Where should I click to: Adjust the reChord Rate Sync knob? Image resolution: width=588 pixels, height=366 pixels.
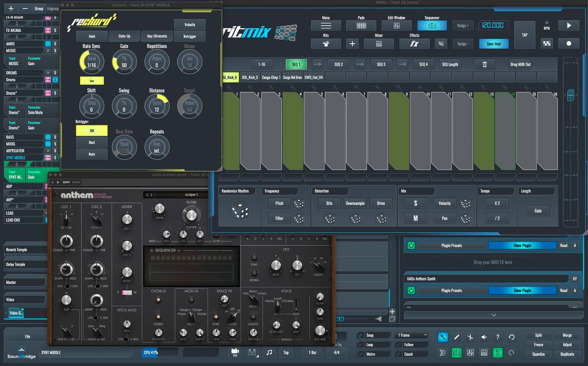coord(92,62)
